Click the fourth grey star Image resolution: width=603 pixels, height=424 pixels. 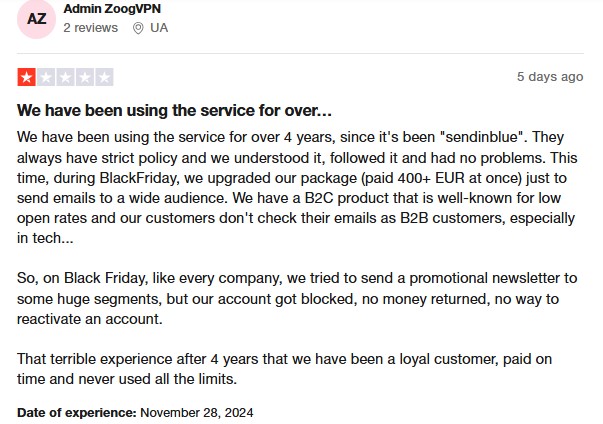(85, 77)
